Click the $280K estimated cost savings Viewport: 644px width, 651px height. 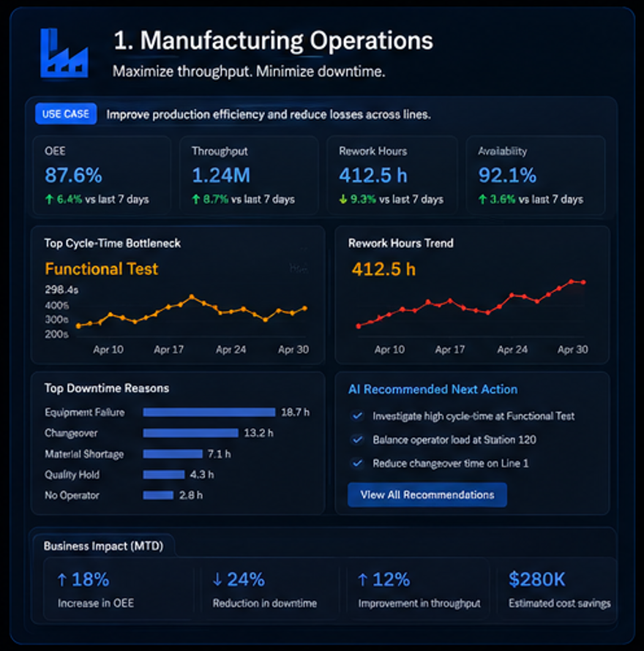tap(537, 579)
